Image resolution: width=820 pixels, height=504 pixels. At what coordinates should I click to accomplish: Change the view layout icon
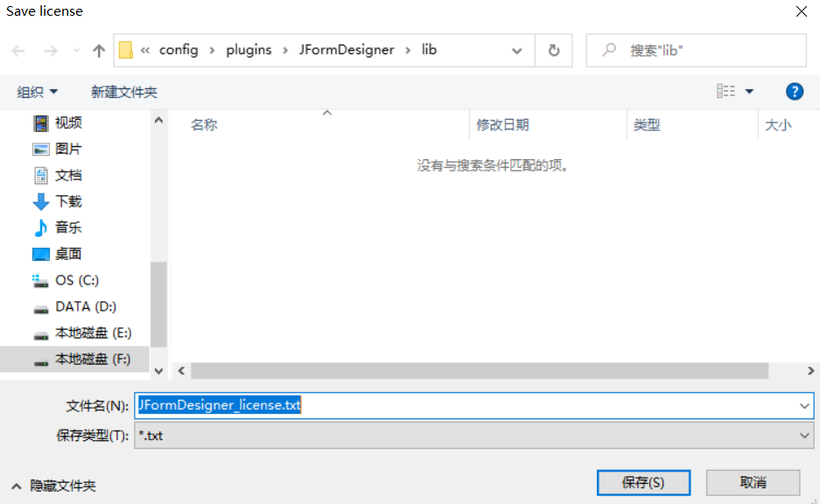click(725, 92)
